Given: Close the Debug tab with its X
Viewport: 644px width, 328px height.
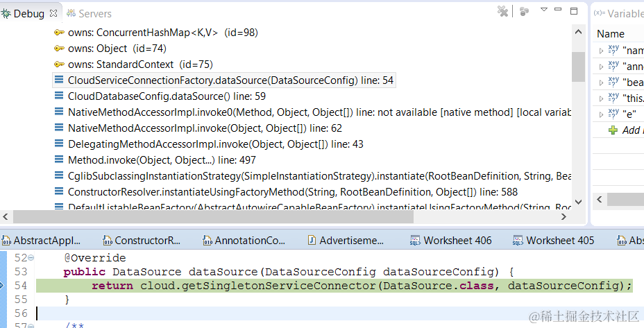Looking at the screenshot, I should [x=53, y=13].
